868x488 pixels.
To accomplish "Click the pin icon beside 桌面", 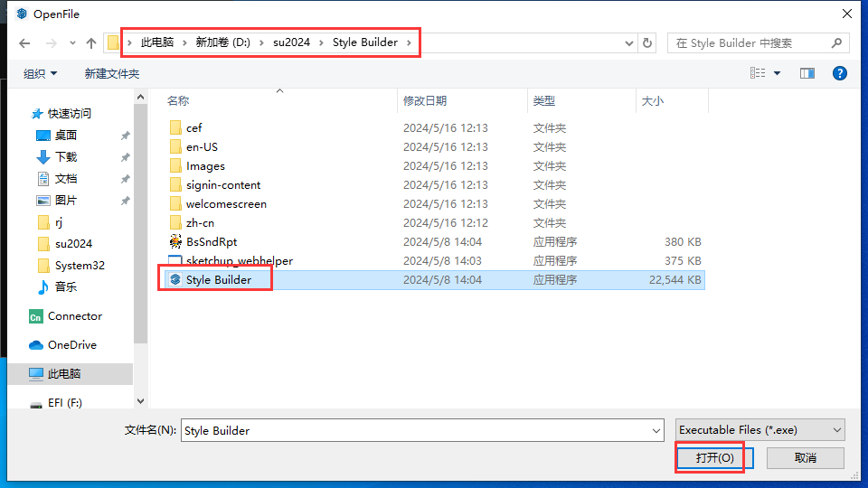I will [x=125, y=136].
